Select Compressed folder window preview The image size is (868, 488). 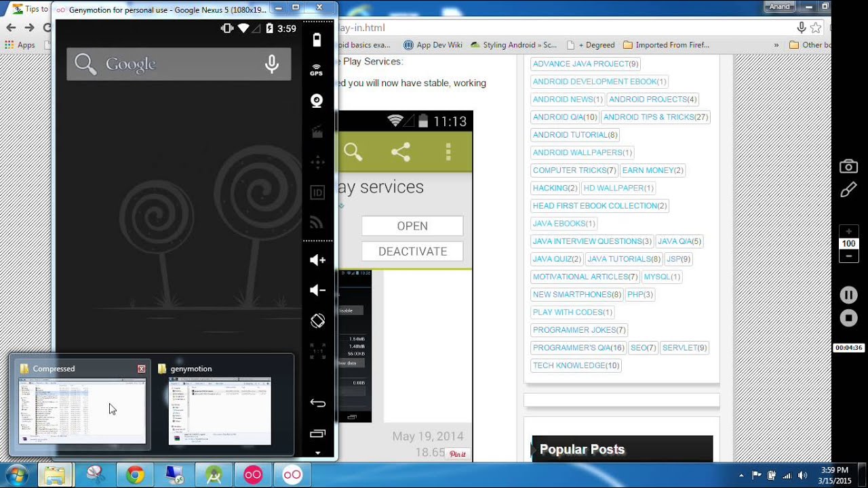tap(82, 405)
